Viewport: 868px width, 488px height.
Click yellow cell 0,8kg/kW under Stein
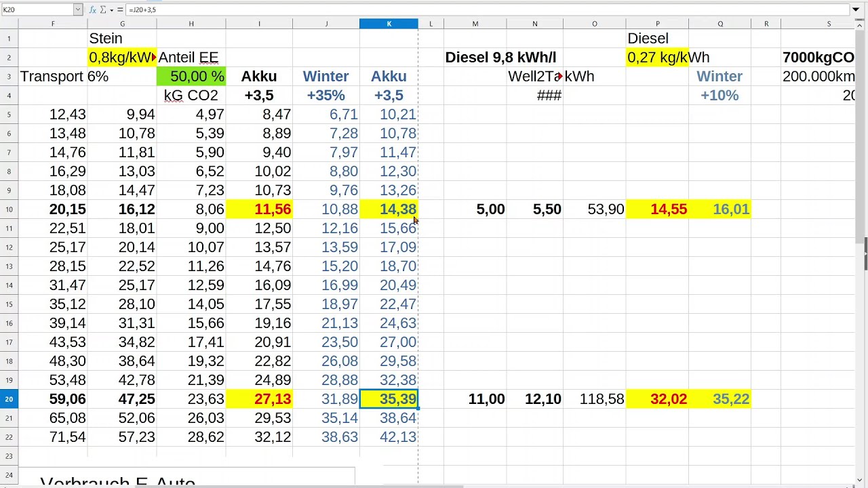pyautogui.click(x=123, y=58)
